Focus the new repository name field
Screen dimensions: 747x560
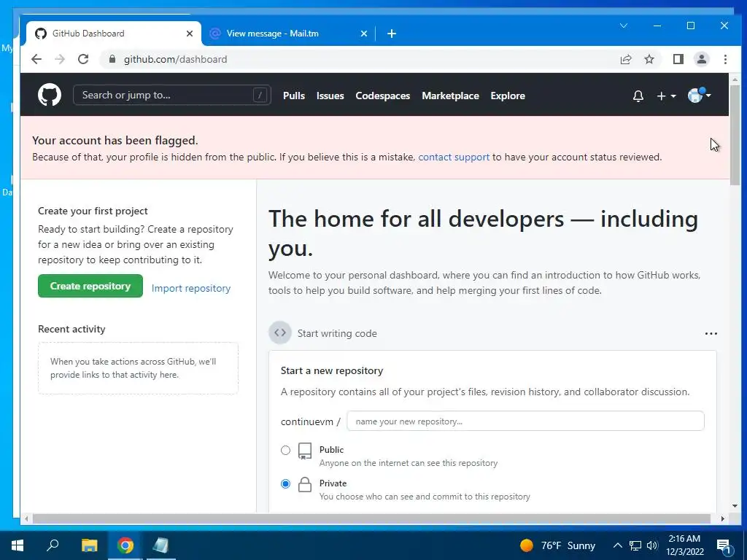[525, 421]
